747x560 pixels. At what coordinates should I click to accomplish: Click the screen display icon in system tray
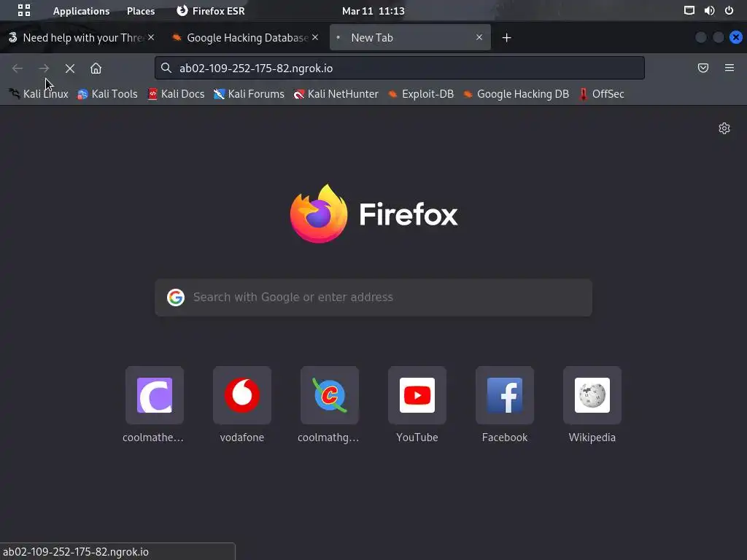coord(689,10)
